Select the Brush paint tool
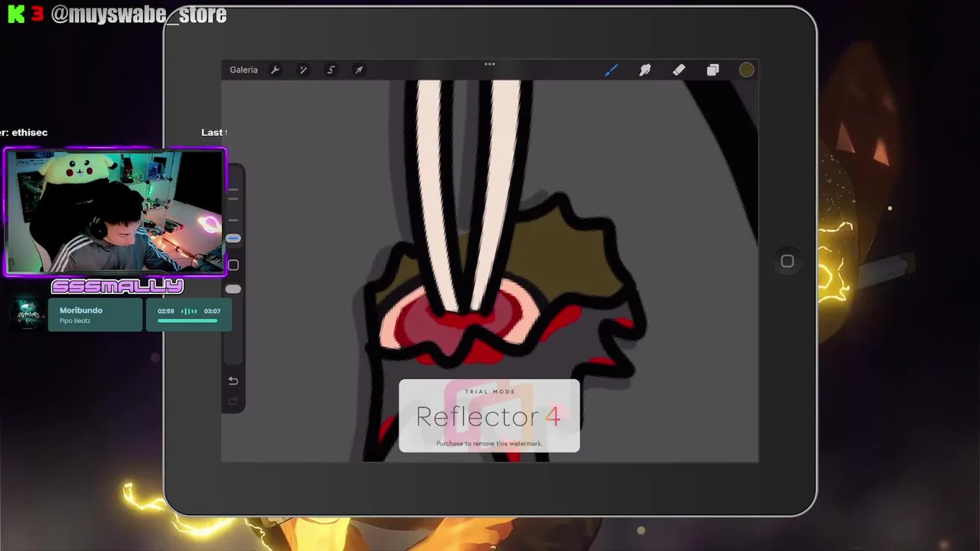The image size is (980, 551). [611, 70]
